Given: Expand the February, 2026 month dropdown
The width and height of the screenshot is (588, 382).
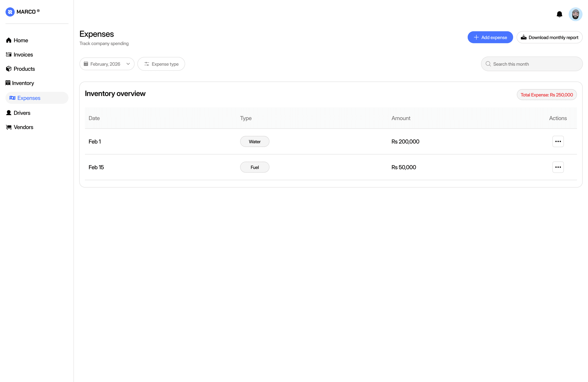Looking at the screenshot, I should click(x=107, y=64).
